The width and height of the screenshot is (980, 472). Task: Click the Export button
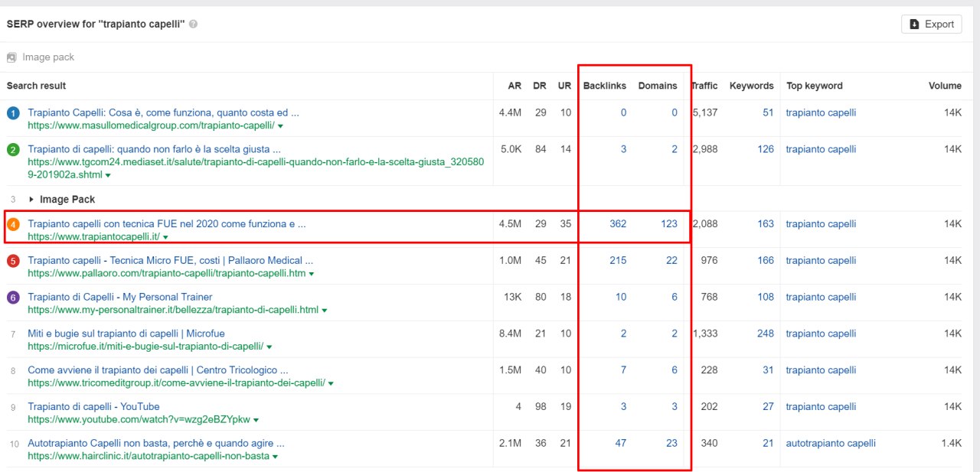(x=932, y=24)
